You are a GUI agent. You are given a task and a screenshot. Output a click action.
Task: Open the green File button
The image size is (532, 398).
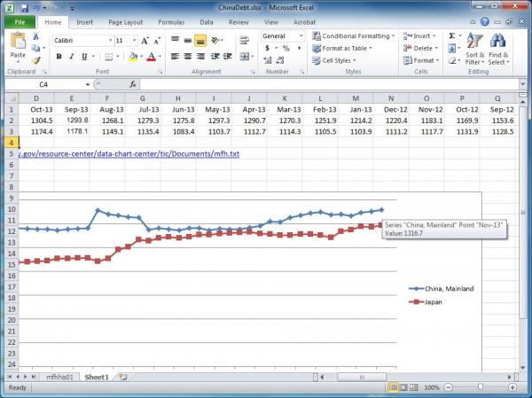(19, 20)
